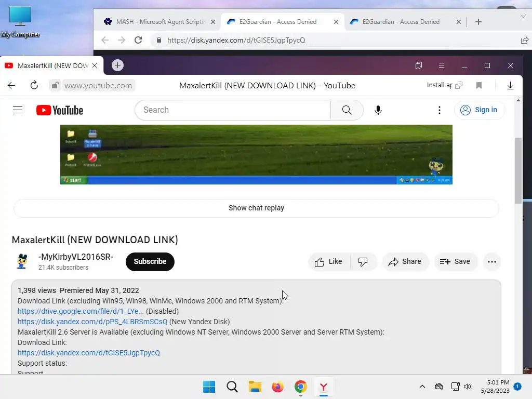The image size is (532, 399).
Task: Open File Explorer from taskbar
Action: [255, 387]
